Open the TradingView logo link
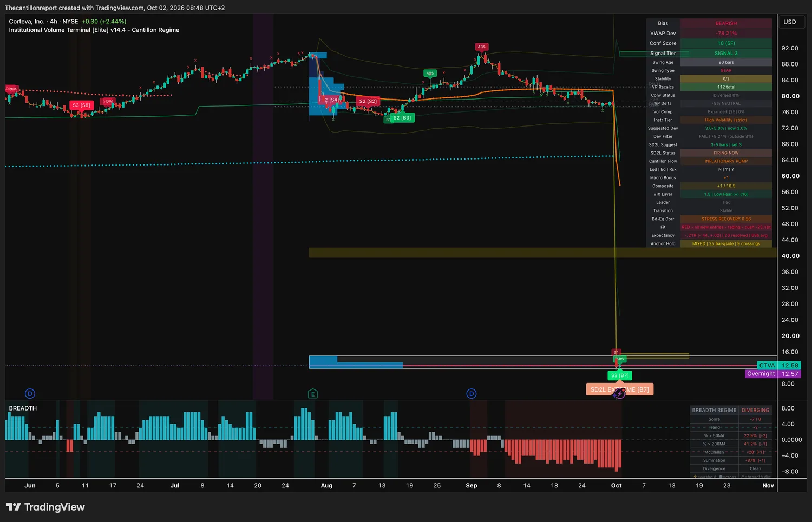 tap(45, 507)
